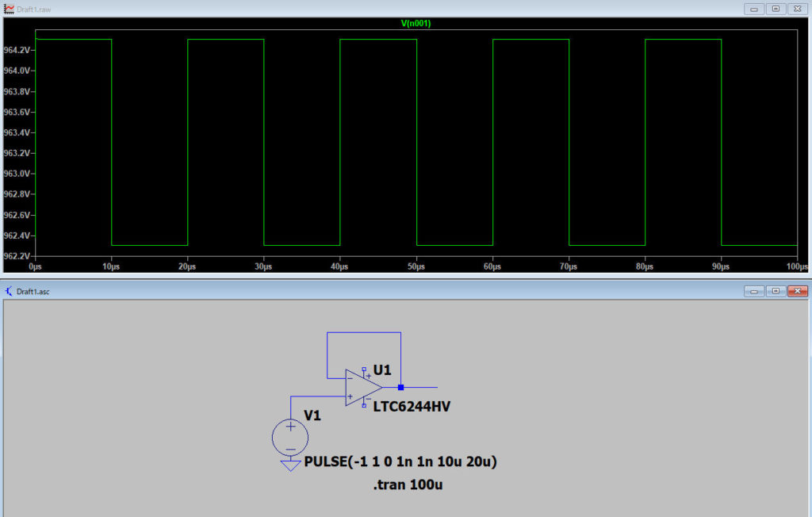Click the 964.2V vertical axis label
This screenshot has height=517, width=812.
click(x=16, y=50)
